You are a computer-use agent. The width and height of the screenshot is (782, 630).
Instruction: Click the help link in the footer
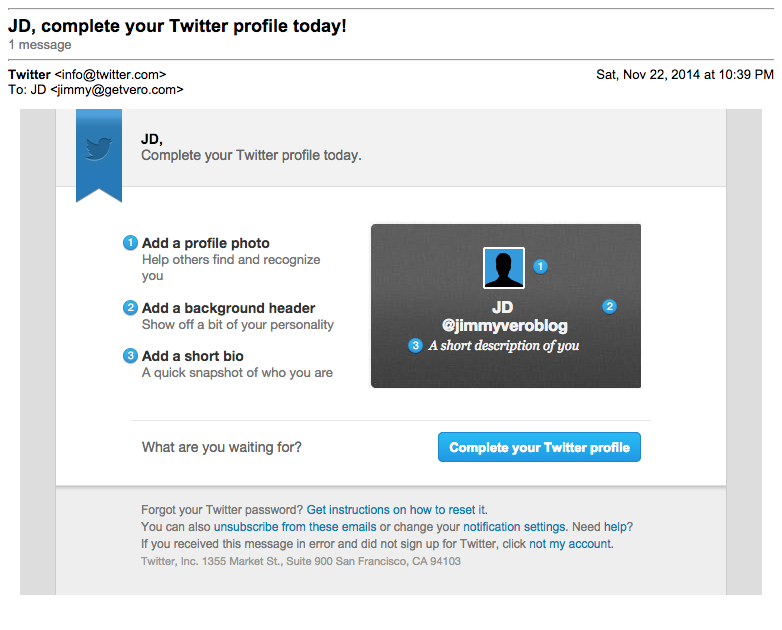coord(616,527)
